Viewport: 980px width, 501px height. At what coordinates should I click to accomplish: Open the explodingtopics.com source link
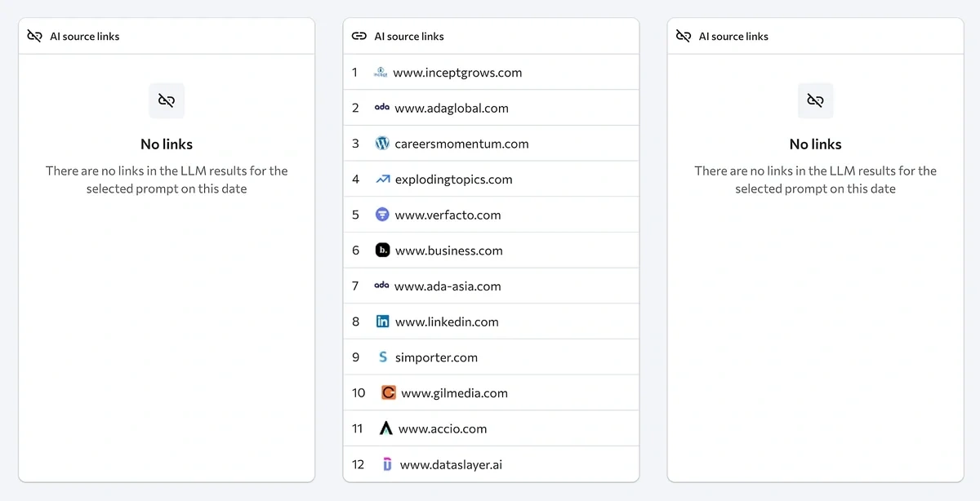(x=453, y=180)
